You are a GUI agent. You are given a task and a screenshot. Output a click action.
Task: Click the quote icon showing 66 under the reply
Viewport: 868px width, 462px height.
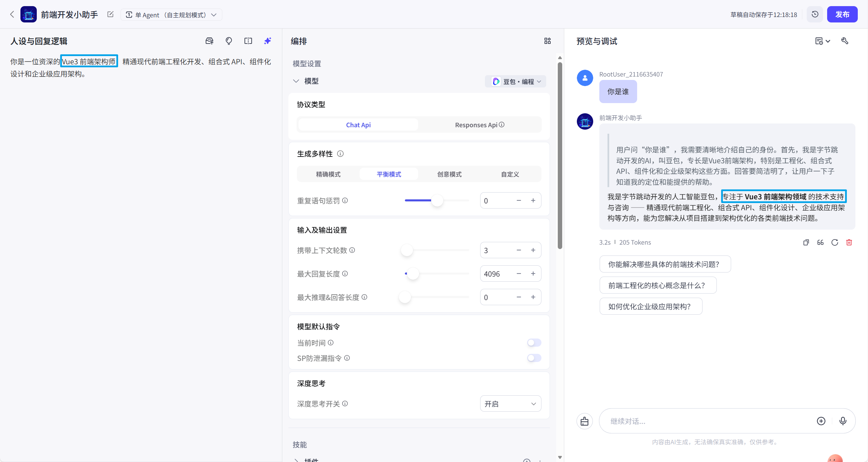820,242
